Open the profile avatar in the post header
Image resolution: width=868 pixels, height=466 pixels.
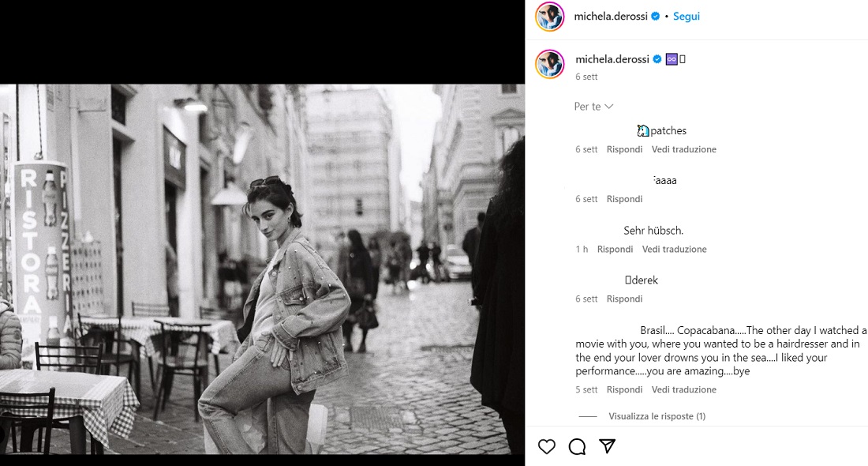(550, 17)
